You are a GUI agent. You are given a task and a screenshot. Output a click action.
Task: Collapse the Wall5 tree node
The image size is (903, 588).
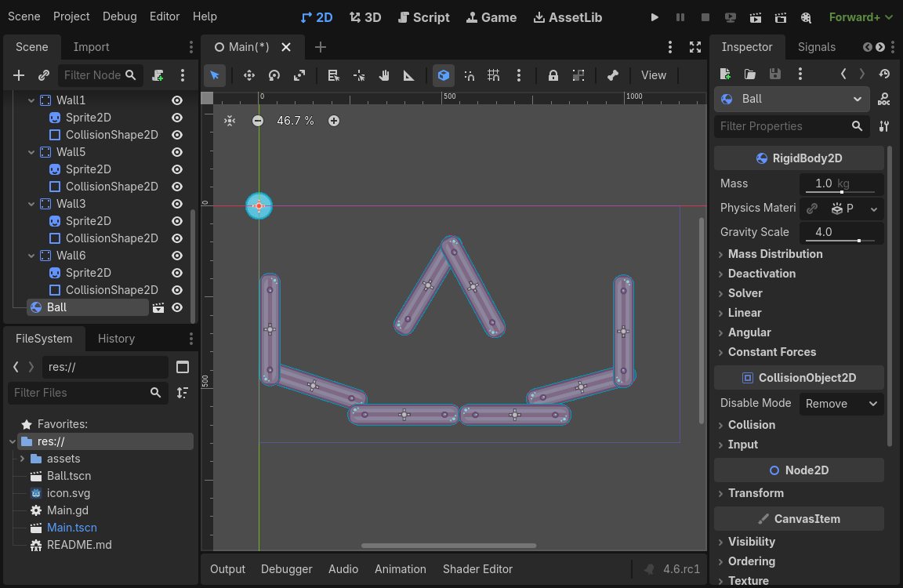(x=31, y=152)
